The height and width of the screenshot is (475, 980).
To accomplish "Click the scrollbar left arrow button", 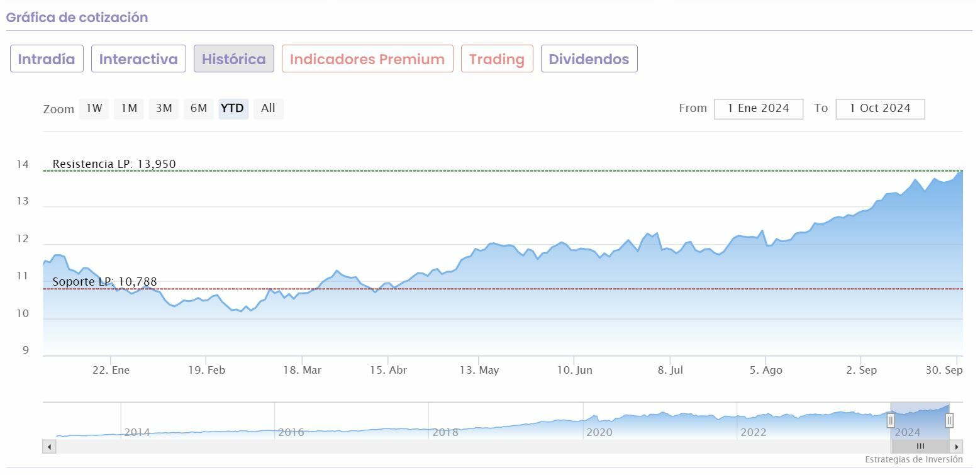I will (50, 447).
